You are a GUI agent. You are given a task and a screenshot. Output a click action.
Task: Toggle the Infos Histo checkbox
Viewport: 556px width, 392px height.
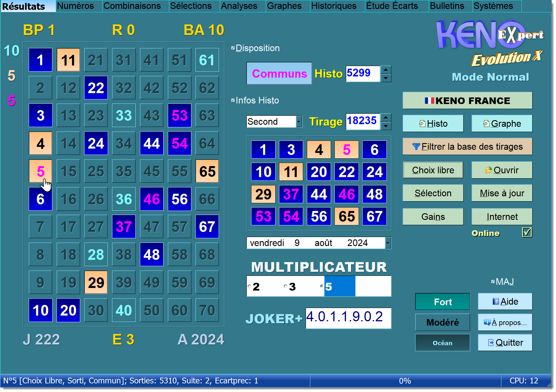[233, 100]
